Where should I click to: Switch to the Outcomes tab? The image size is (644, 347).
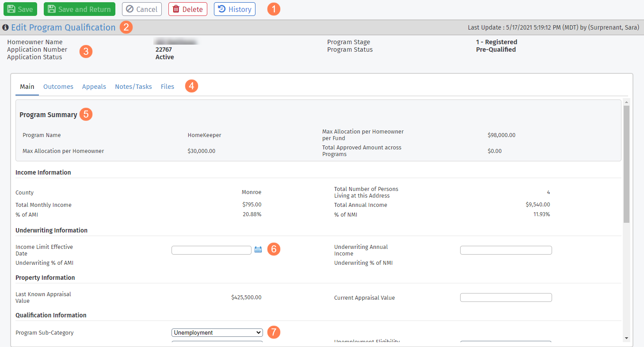pos(58,87)
